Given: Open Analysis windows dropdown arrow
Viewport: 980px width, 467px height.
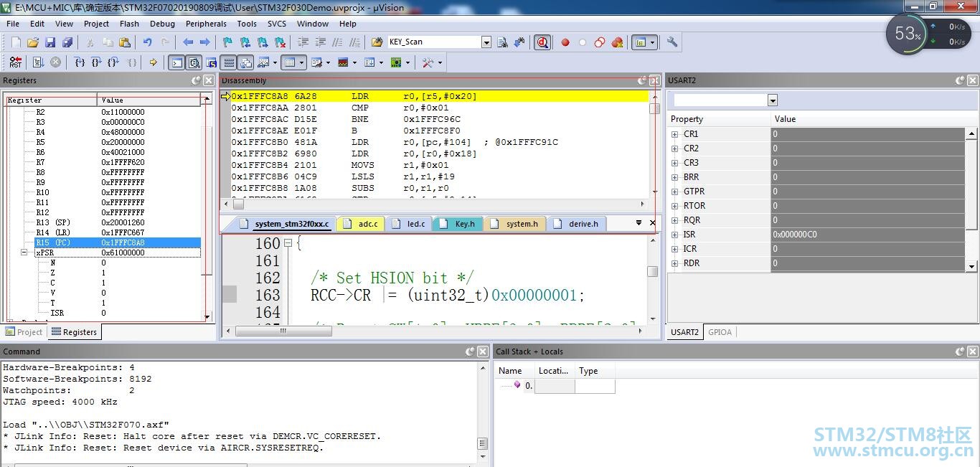Looking at the screenshot, I should tap(354, 62).
